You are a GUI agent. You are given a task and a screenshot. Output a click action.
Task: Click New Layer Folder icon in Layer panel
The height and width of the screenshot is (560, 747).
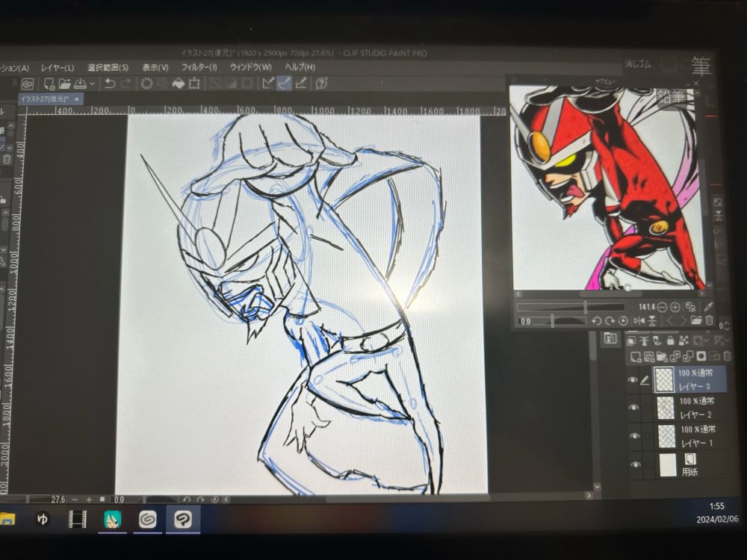662,357
